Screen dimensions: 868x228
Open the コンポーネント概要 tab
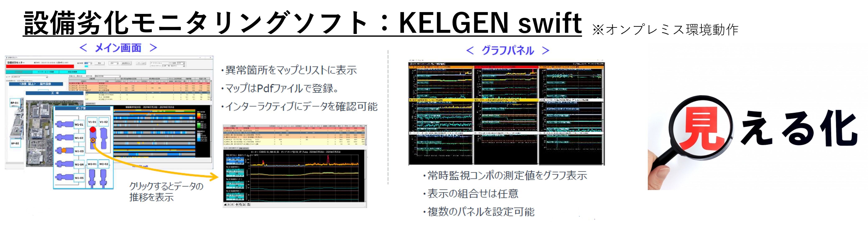(x=46, y=72)
